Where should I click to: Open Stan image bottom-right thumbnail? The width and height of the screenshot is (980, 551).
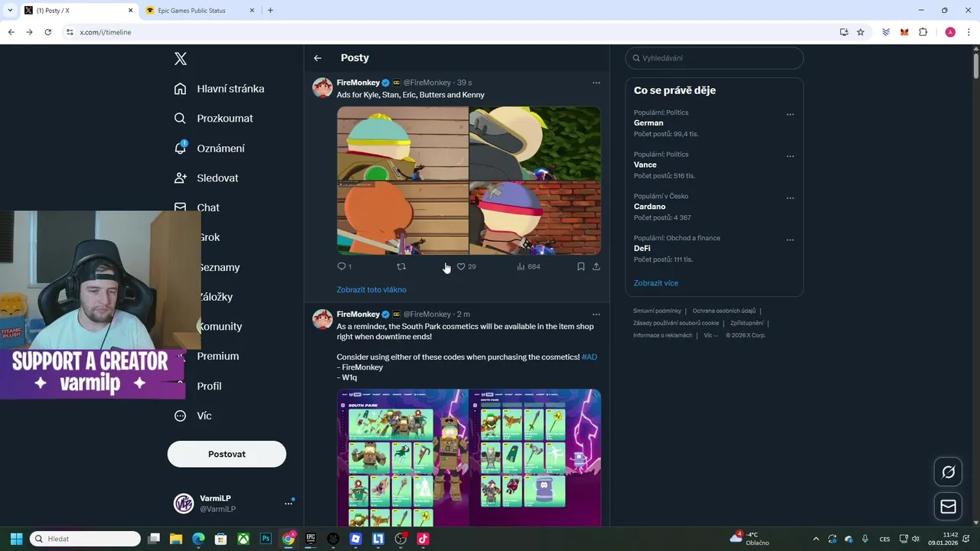pyautogui.click(x=535, y=218)
